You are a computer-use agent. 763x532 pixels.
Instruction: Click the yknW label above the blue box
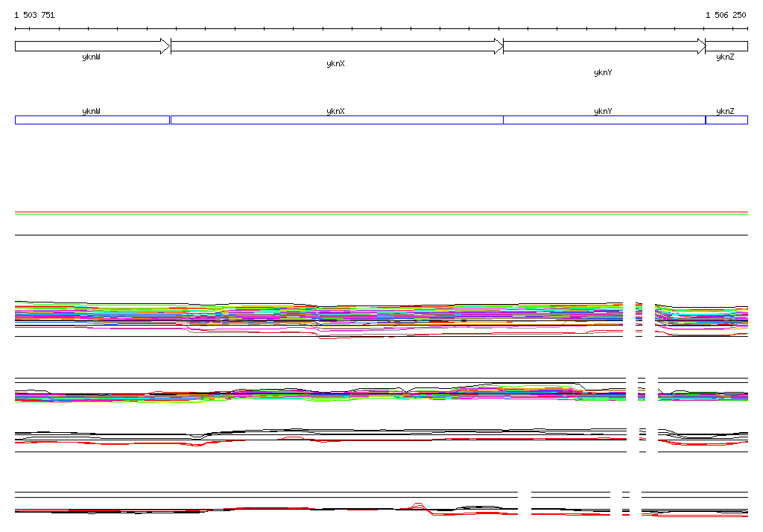tap(91, 111)
